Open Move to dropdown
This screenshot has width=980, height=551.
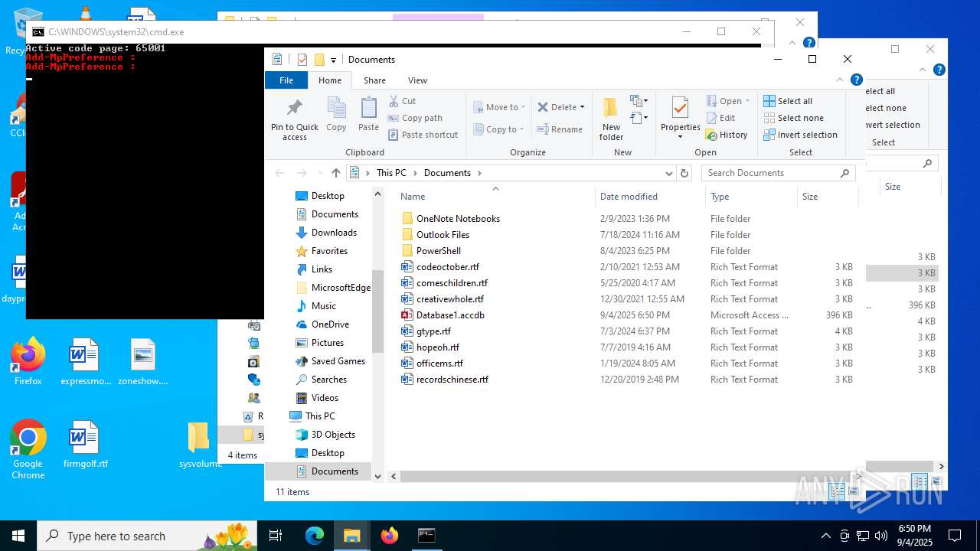pos(499,107)
